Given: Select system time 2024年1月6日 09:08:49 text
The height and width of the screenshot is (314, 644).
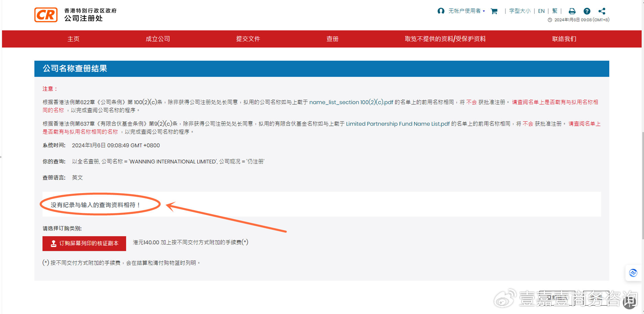Looking at the screenshot, I should [116, 146].
